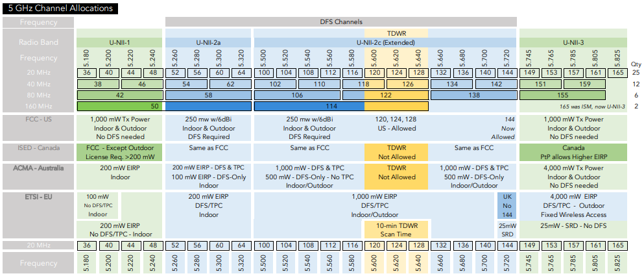
Task: Select the FCC - US row label
Action: (38, 120)
